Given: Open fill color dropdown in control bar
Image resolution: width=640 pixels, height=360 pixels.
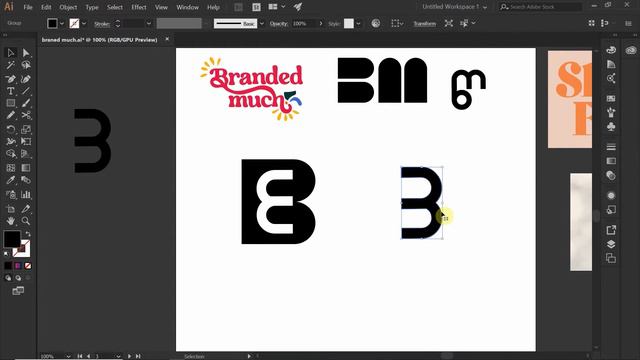Looking at the screenshot, I should pyautogui.click(x=62, y=24).
